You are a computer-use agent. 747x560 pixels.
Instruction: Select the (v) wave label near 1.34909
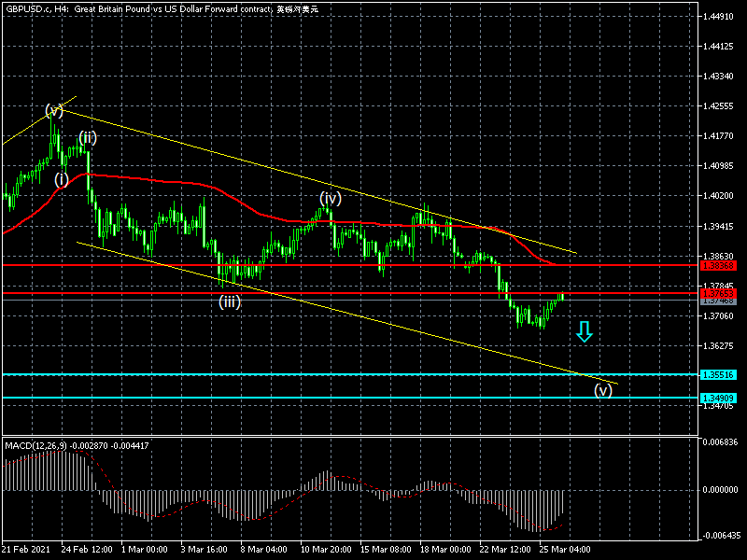602,390
